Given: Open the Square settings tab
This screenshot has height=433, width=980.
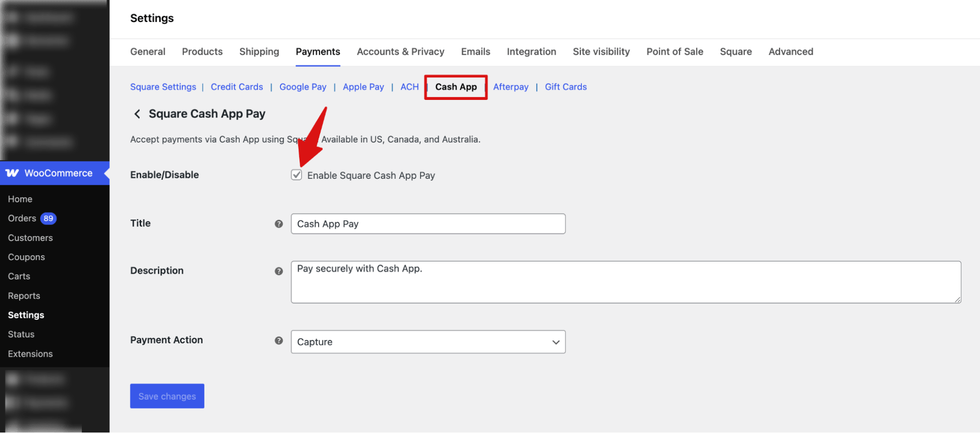Looking at the screenshot, I should coord(735,52).
